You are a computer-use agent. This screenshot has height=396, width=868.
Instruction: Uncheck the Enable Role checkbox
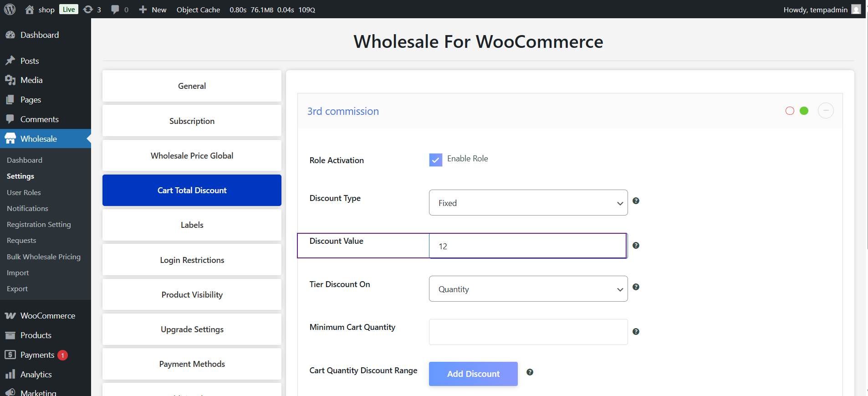(x=436, y=160)
